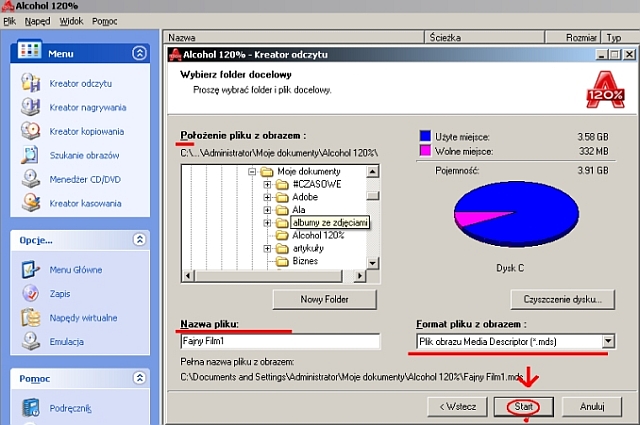Click the Biznes folder icon
The height and width of the screenshot is (425, 640).
[282, 261]
